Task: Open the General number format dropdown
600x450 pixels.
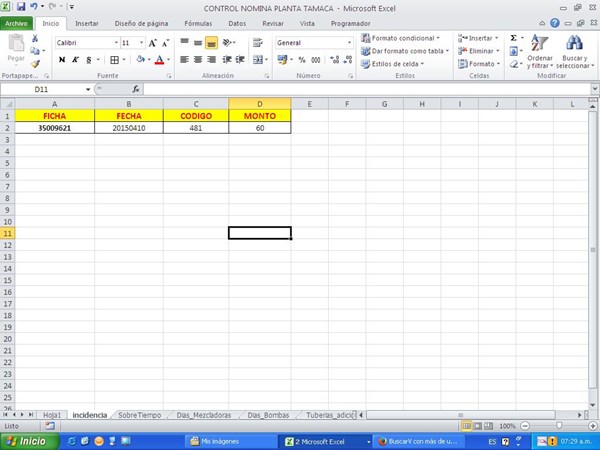Action: click(x=349, y=43)
